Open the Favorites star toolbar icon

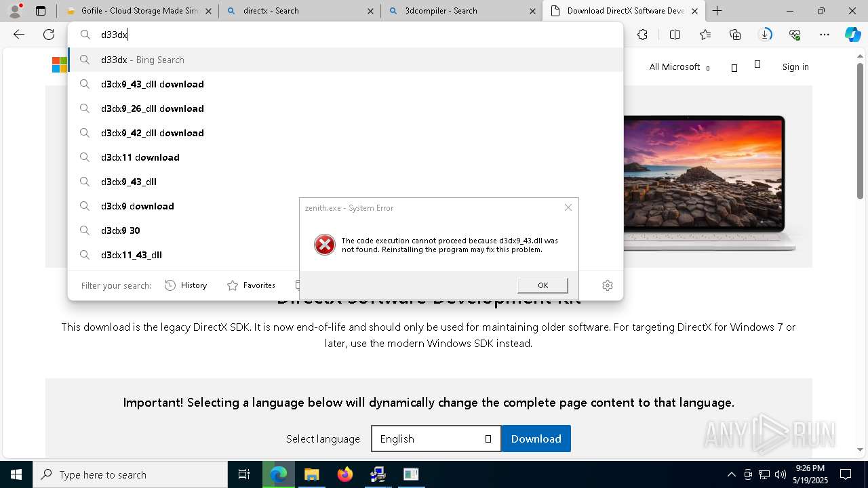(705, 35)
